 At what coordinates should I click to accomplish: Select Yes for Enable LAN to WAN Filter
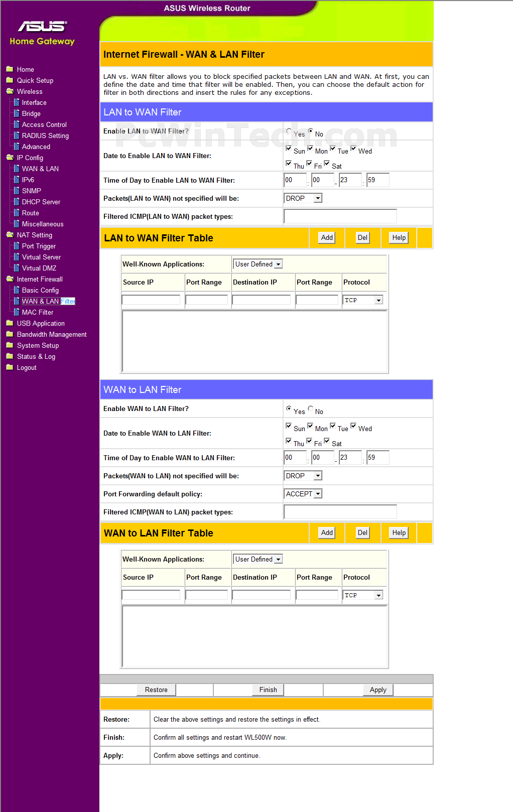[289, 131]
